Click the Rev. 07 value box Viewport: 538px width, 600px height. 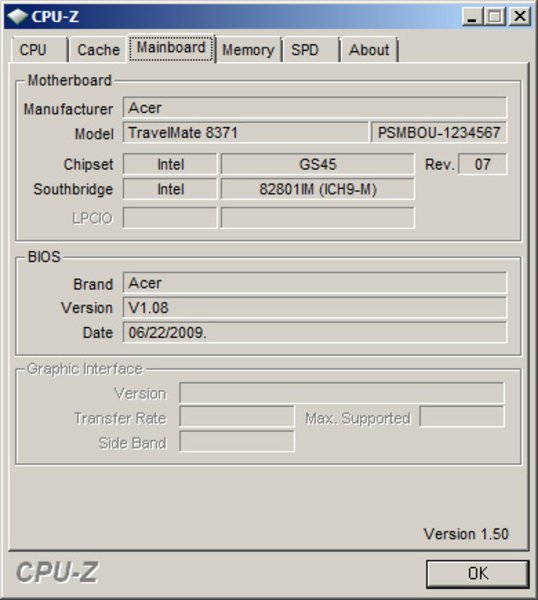point(483,164)
